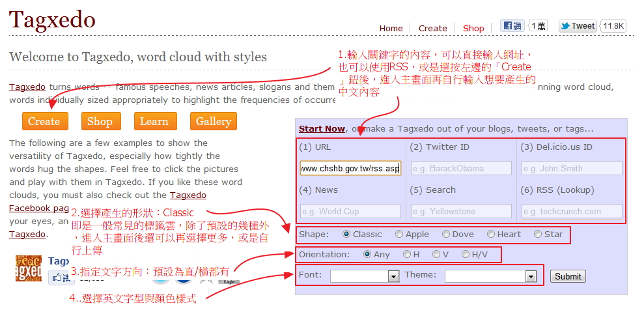Image resolution: width=644 pixels, height=314 pixels.
Task: Select the Apple shape option
Action: pos(399,234)
